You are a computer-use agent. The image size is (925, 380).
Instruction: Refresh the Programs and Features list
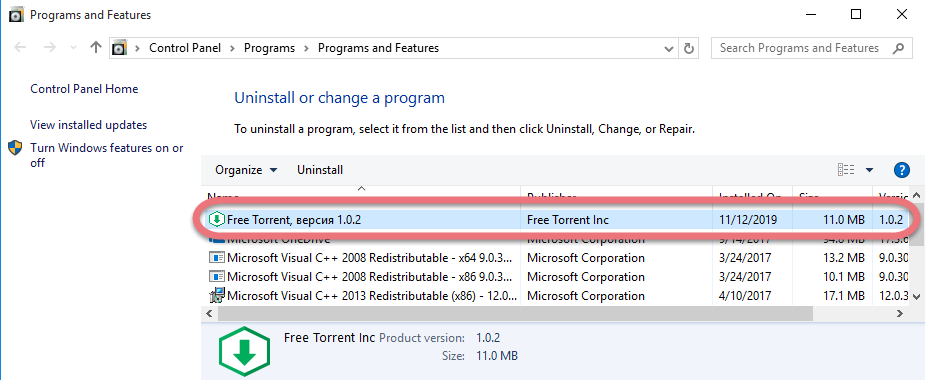[688, 48]
